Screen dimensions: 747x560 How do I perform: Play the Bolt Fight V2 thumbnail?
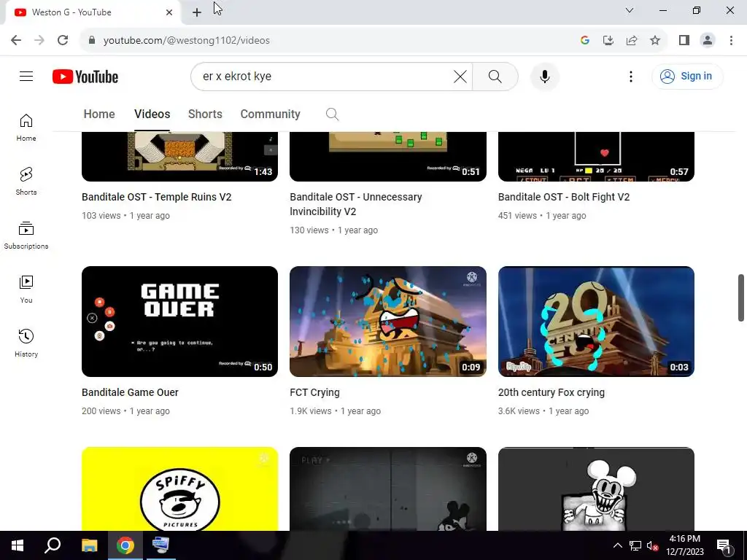click(596, 157)
